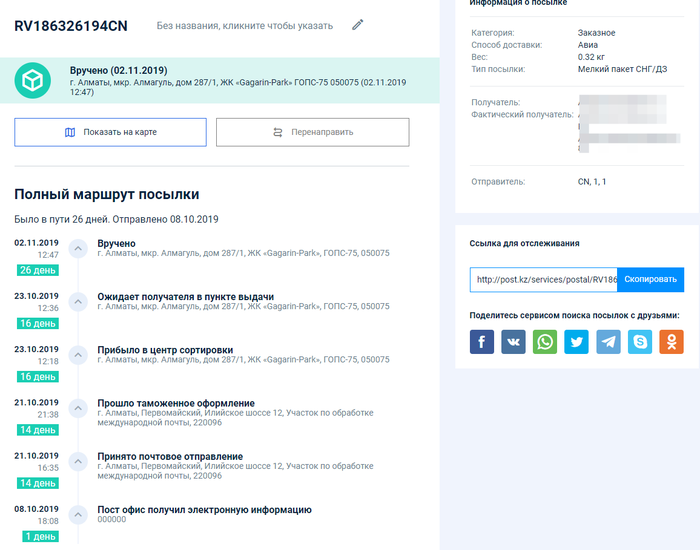Toggle the 'Прибыло в центр сортировки' chevron
Image resolution: width=700 pixels, height=550 pixels.
click(78, 354)
